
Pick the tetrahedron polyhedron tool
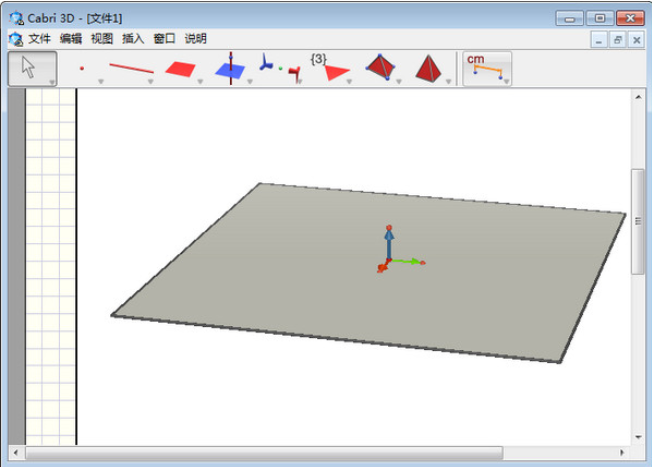[380, 67]
